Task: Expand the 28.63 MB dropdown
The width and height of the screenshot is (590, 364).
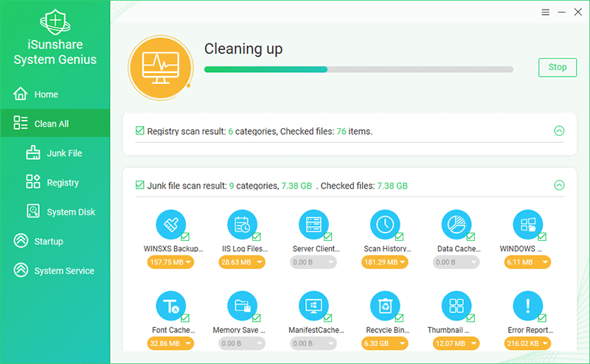Action: click(x=242, y=262)
